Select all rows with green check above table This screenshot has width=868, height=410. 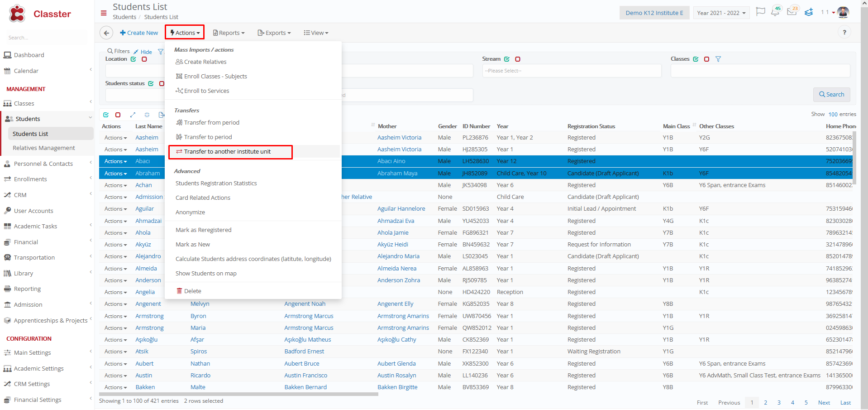point(106,115)
